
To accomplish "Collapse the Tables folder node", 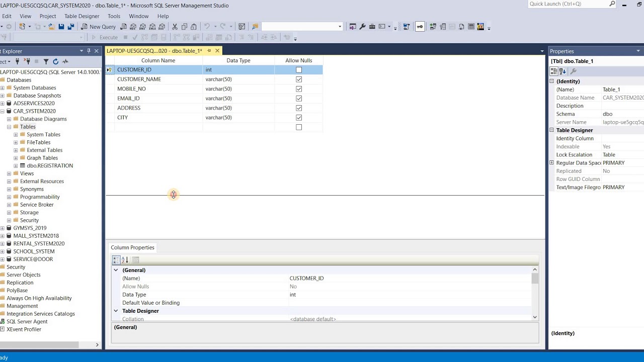I will [9, 127].
